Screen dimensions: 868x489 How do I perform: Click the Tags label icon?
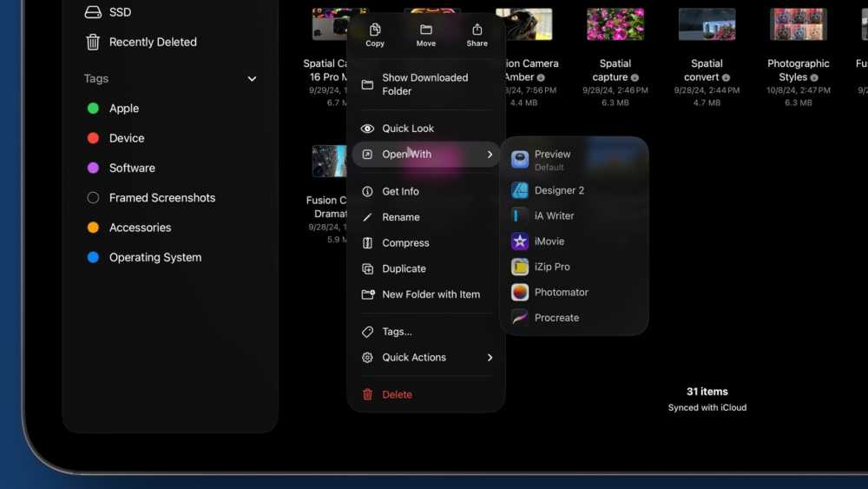click(367, 332)
